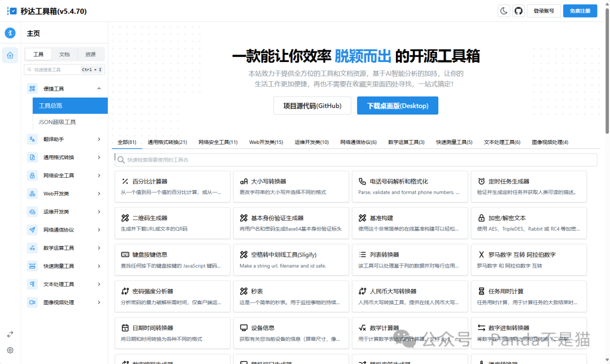
Task: Click the 日期时间转换器 calendar icon
Action: coord(125,328)
